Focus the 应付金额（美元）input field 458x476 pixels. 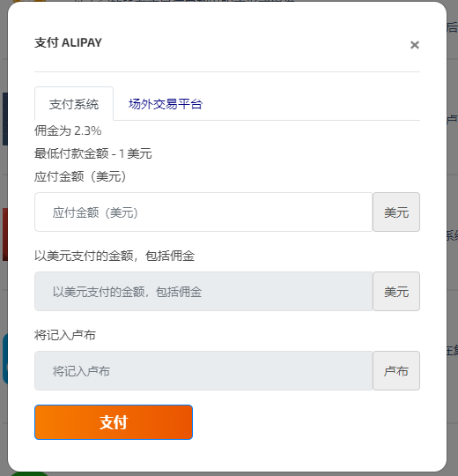[203, 212]
